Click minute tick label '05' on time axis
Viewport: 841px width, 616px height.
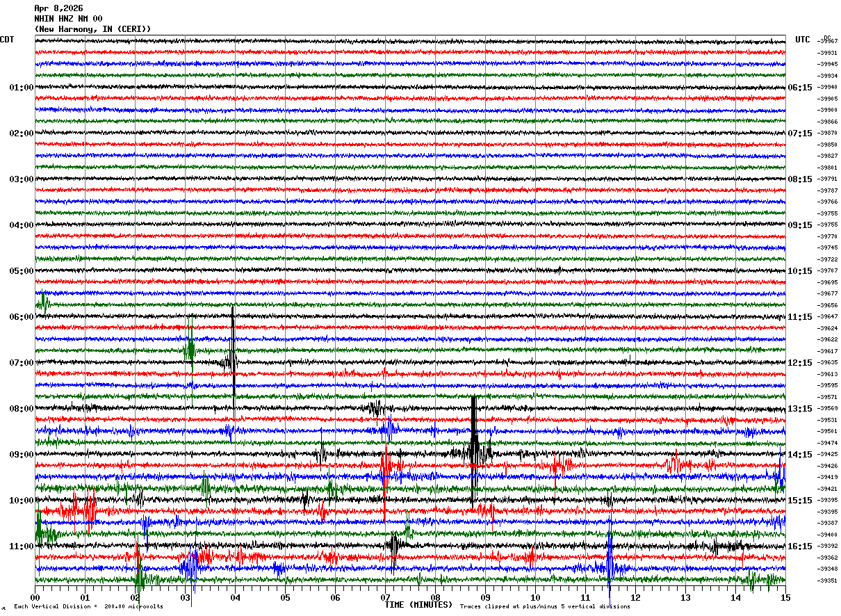click(x=285, y=597)
